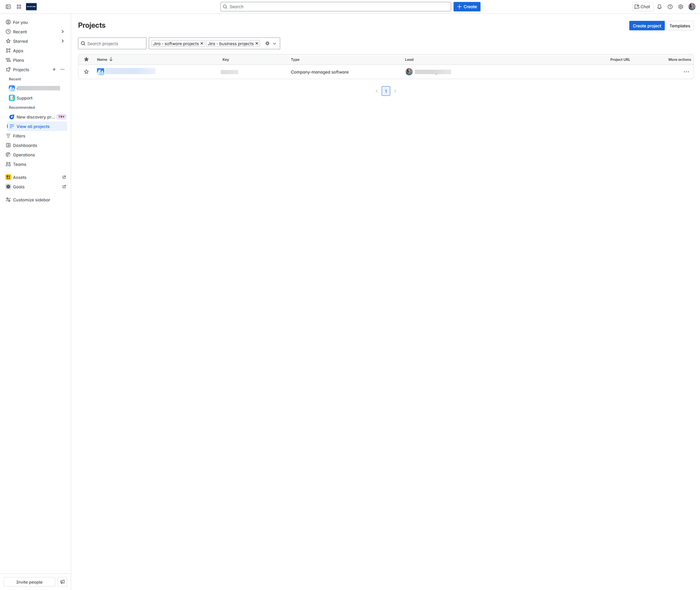
Task: Collapse the sidebar using top-left panel icon
Action: tap(8, 7)
